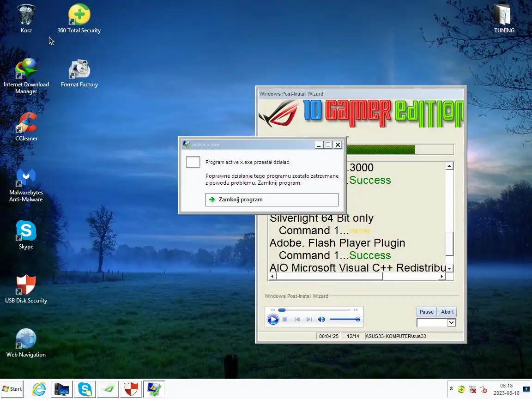This screenshot has width=532, height=399.
Task: Mute the wizard media player sound
Action: [321, 319]
